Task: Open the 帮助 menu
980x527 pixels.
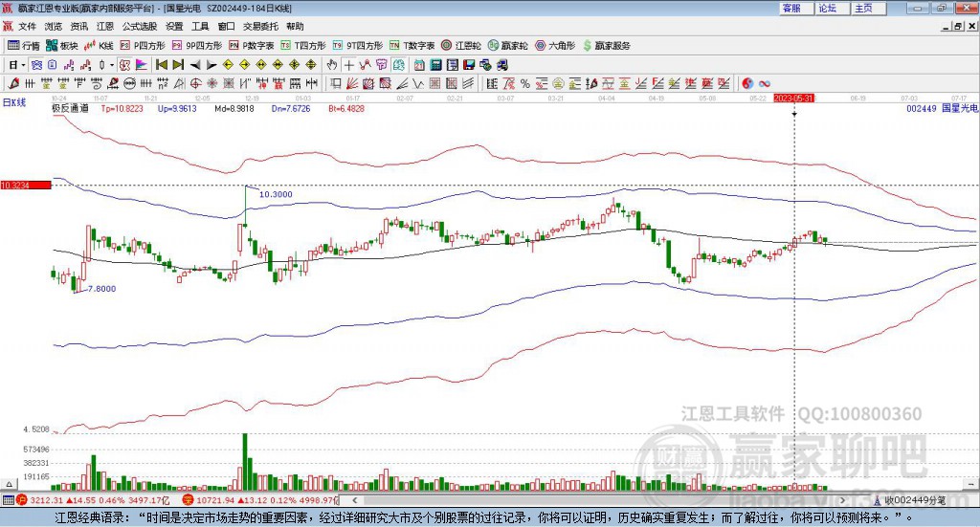Action: 295,26
